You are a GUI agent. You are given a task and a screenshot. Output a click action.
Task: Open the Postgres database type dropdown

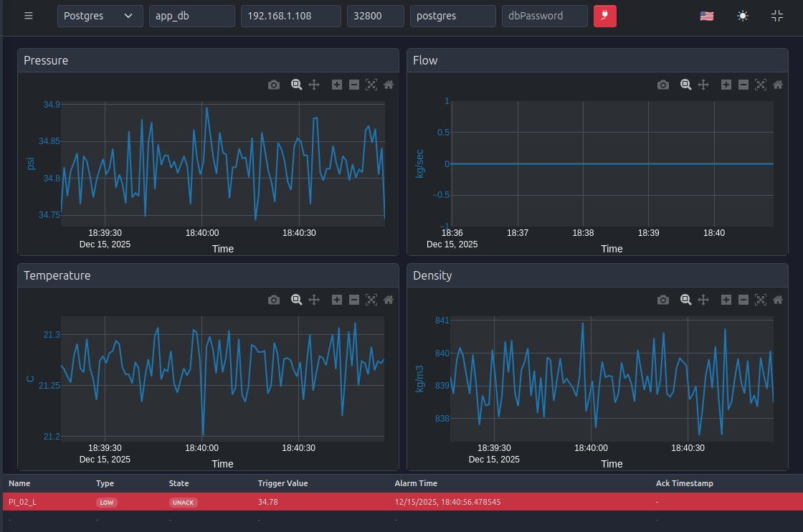[100, 16]
